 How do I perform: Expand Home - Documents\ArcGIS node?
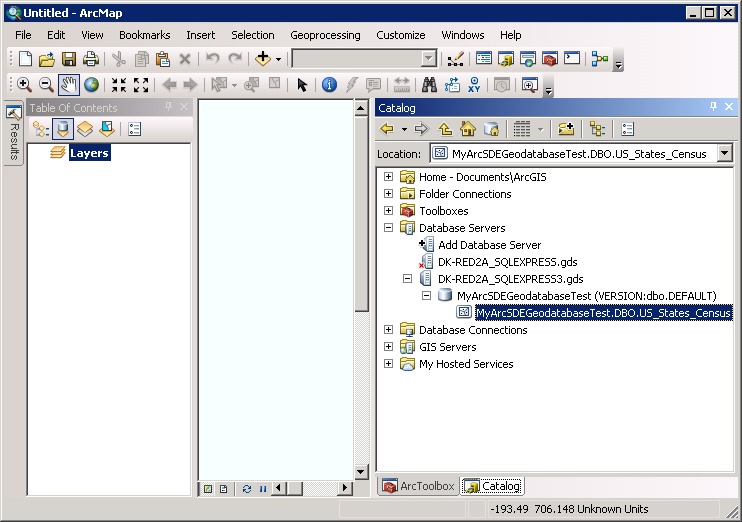(x=389, y=177)
